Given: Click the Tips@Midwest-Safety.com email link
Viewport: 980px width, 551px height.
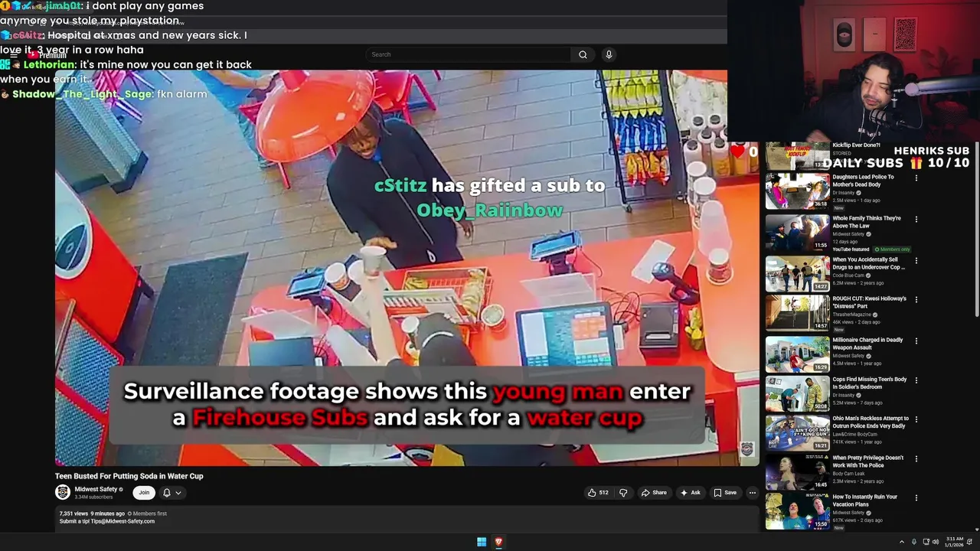Looking at the screenshot, I should point(124,521).
